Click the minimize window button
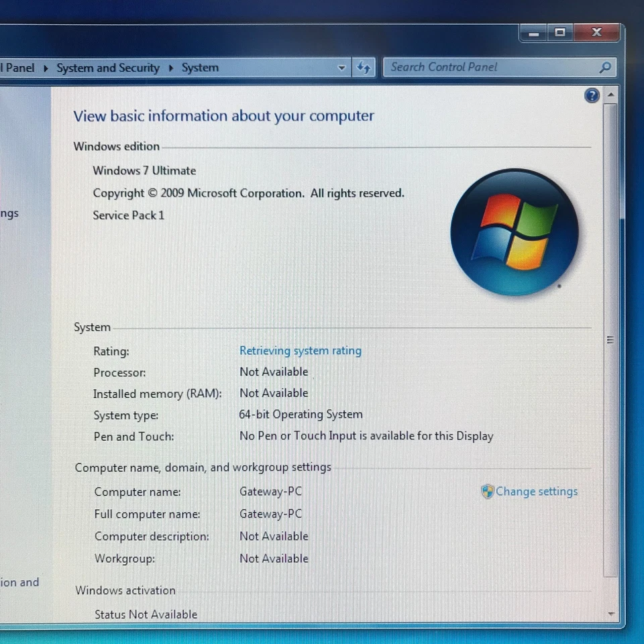The height and width of the screenshot is (644, 644). pos(533,32)
